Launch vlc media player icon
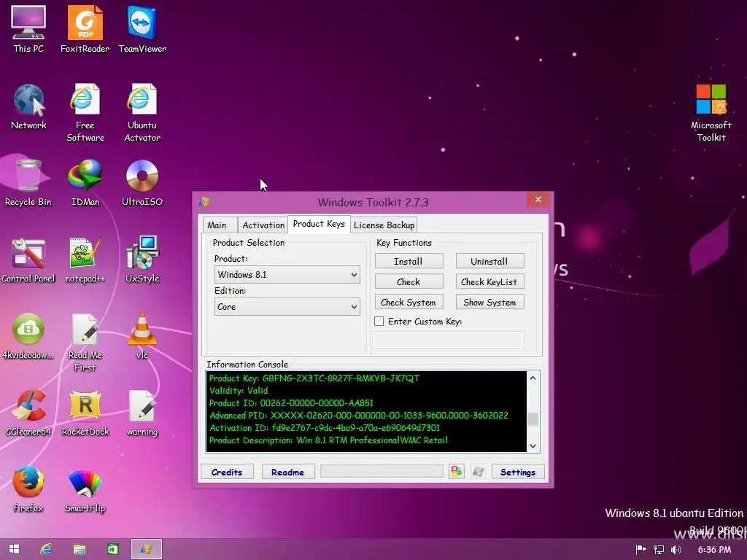 click(x=142, y=336)
